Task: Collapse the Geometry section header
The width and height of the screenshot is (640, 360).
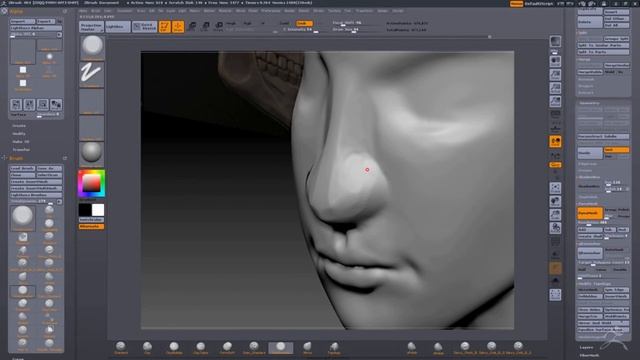Action: tap(589, 103)
